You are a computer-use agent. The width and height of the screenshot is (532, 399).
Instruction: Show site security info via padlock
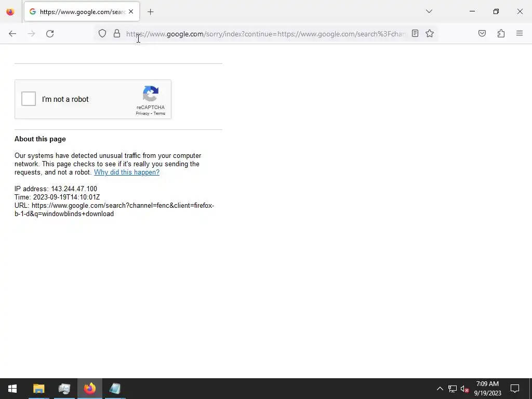pos(117,33)
